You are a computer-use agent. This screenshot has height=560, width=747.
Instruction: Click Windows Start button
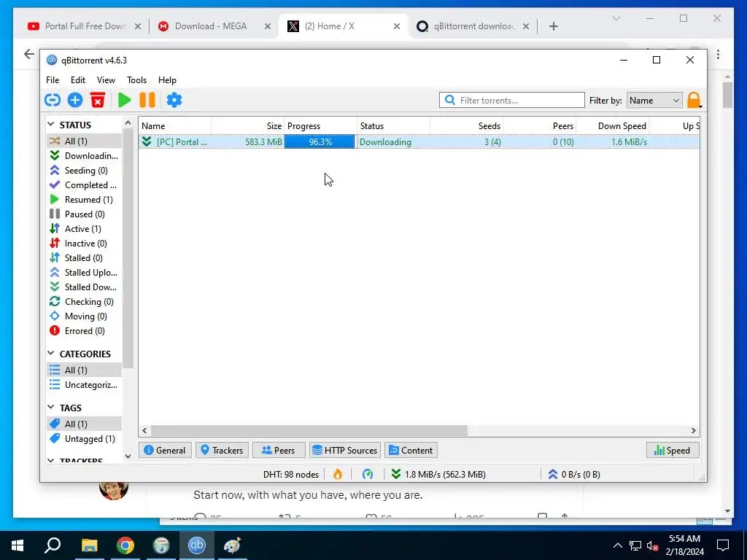pos(18,545)
